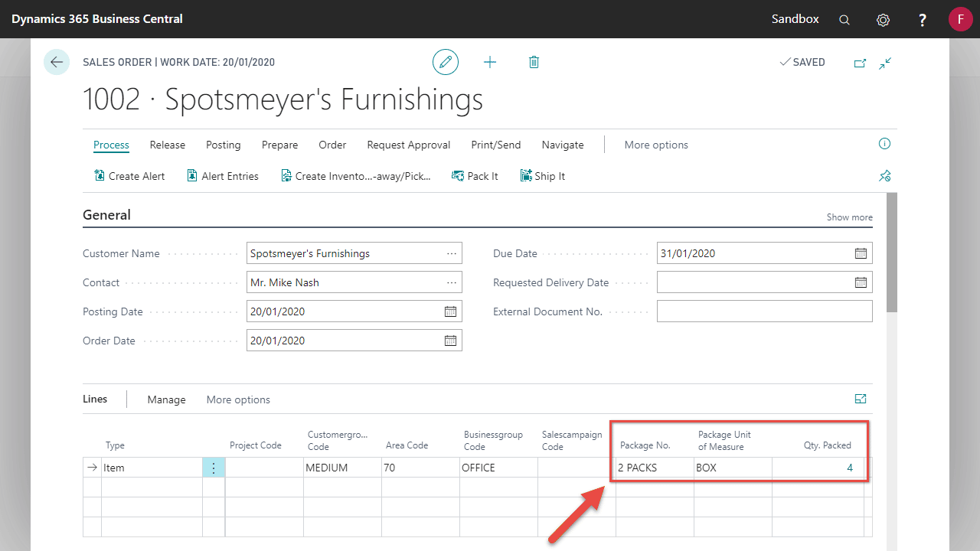
Task: Click the Project Code column header
Action: click(x=256, y=445)
